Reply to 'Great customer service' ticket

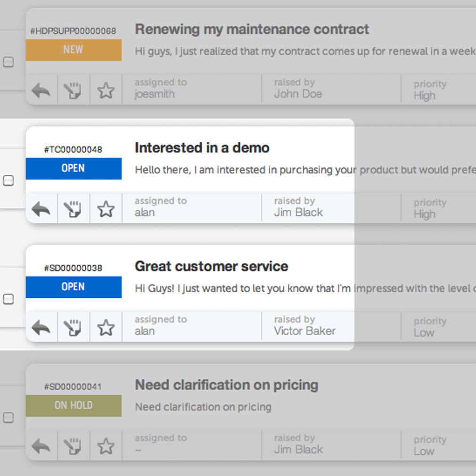pyautogui.click(x=41, y=327)
